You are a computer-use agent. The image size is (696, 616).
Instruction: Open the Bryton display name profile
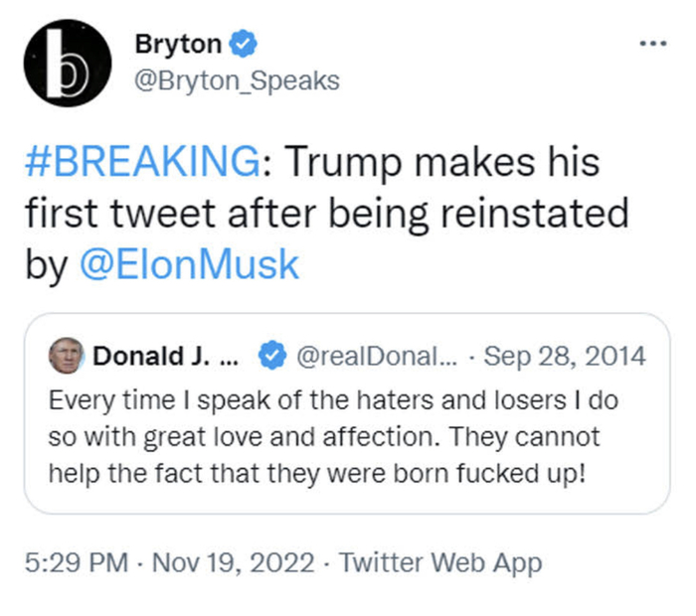(x=178, y=44)
